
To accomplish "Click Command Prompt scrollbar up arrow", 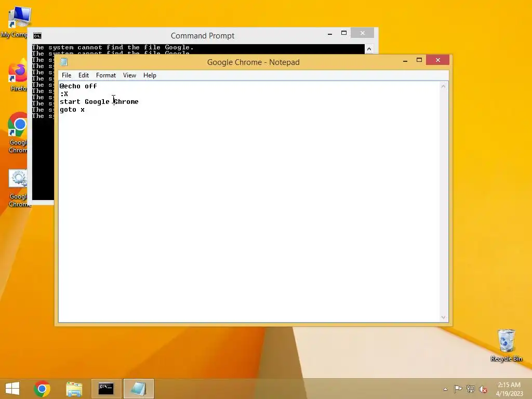I will [369, 49].
